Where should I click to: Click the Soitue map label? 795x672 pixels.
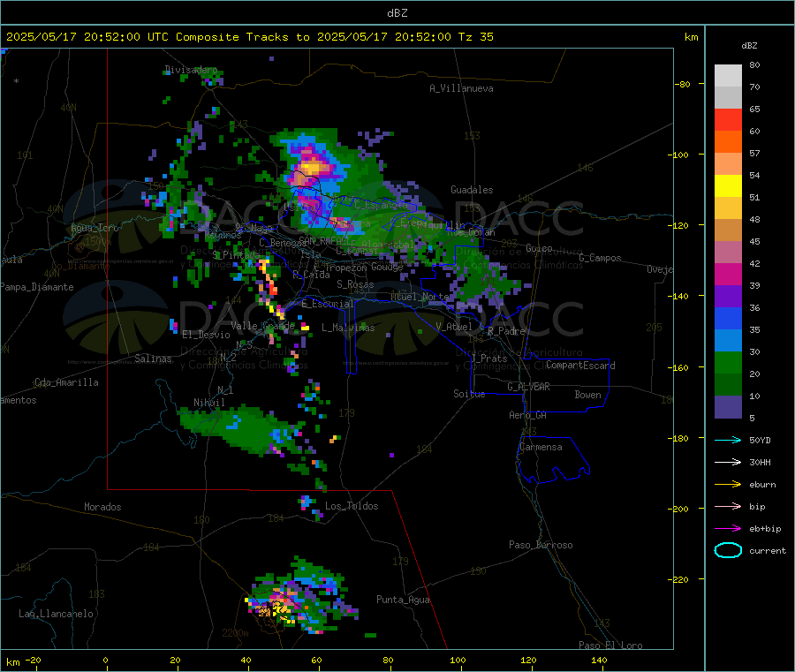(469, 394)
